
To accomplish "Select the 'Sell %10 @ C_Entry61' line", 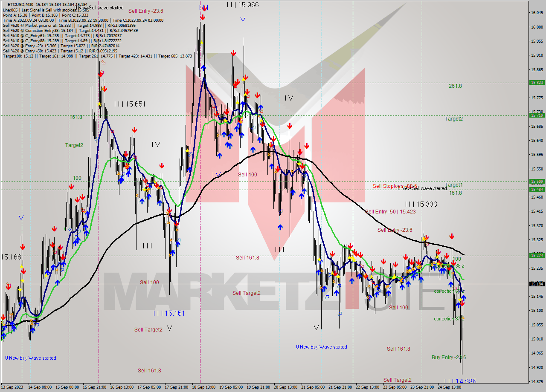I will (x=62, y=36).
